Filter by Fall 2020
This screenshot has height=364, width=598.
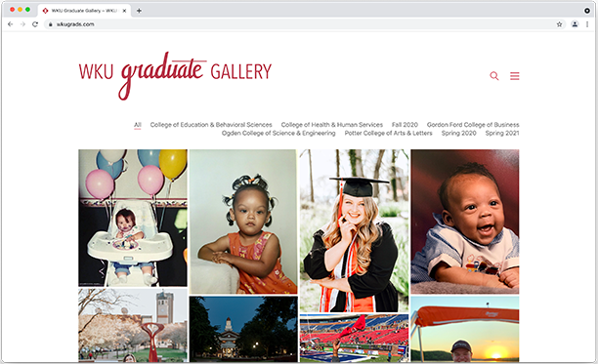coord(405,125)
